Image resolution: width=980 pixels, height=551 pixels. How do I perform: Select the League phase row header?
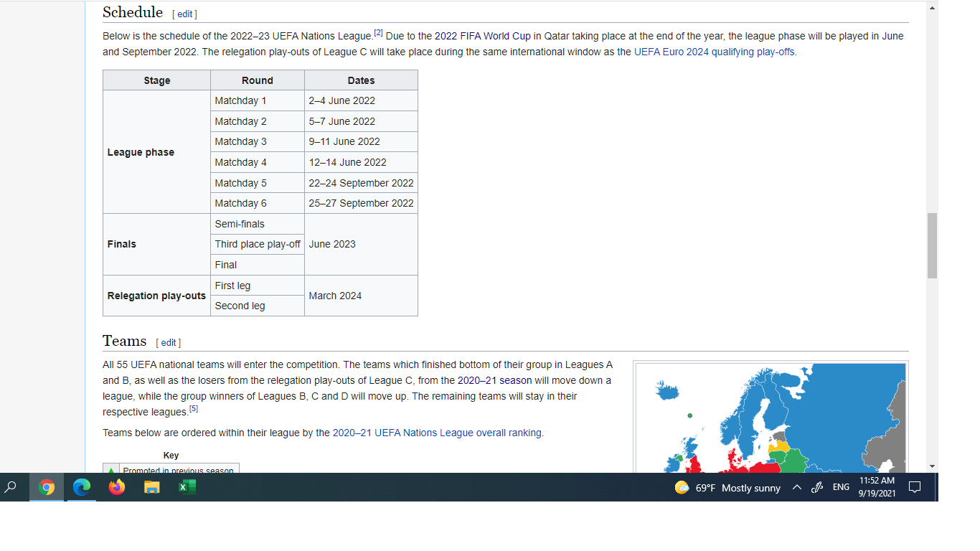click(x=157, y=152)
